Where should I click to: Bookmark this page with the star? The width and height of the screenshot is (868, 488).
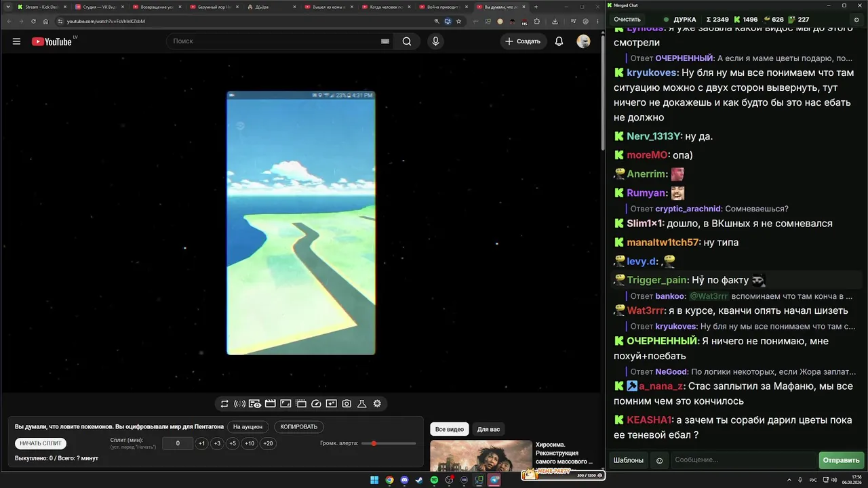coord(459,21)
